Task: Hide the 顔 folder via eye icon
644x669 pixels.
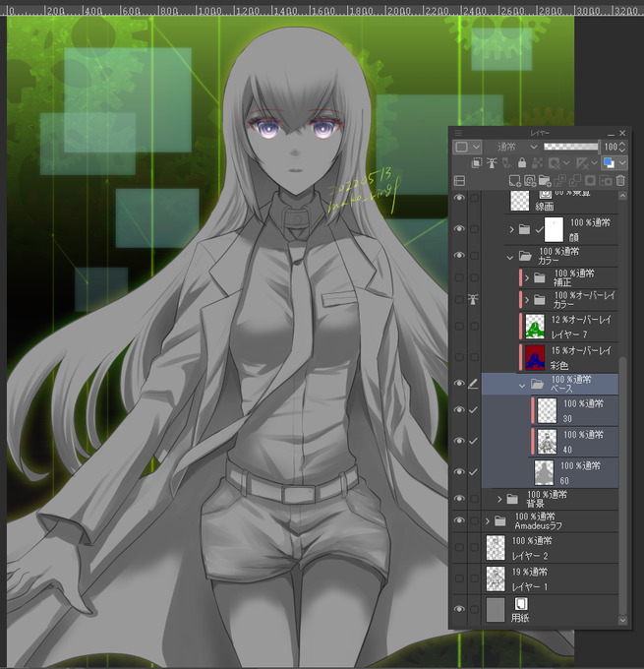Action: click(x=459, y=228)
